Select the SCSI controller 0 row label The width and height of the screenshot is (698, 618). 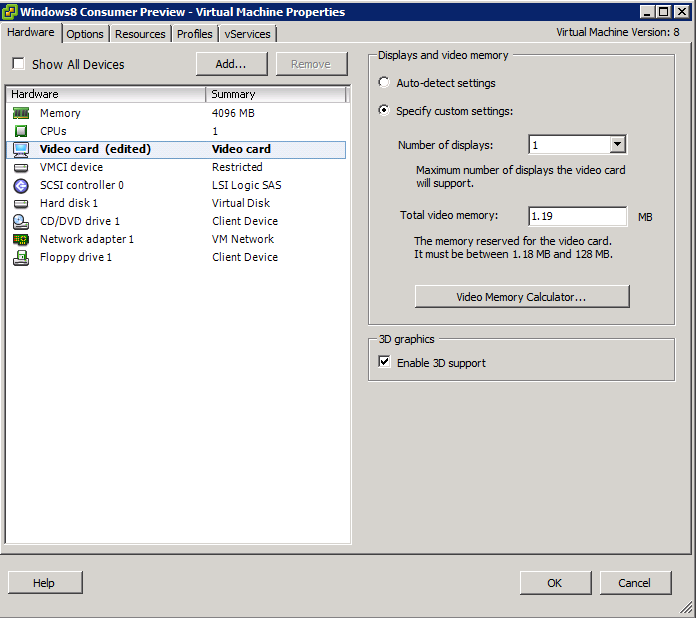[81, 185]
